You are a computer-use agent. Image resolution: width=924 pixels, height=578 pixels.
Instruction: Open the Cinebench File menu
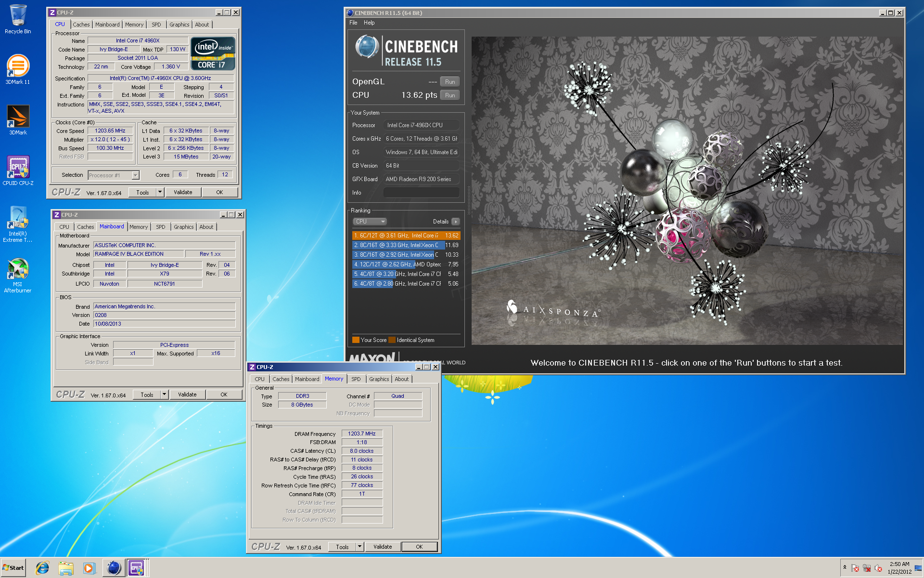[x=353, y=23]
